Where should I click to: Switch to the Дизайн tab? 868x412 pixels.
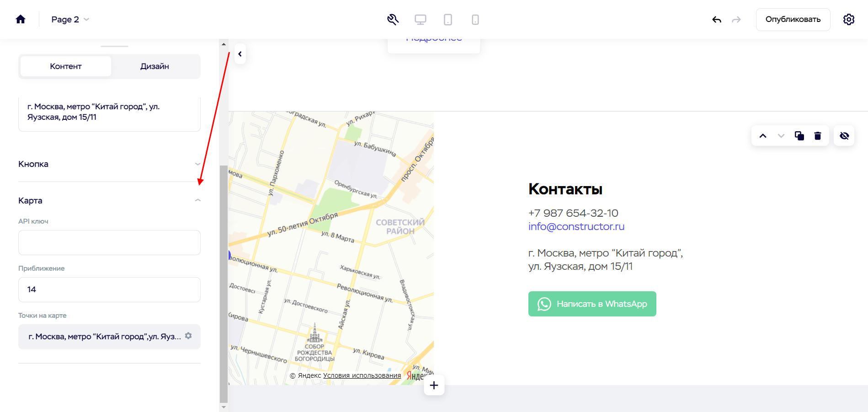154,66
